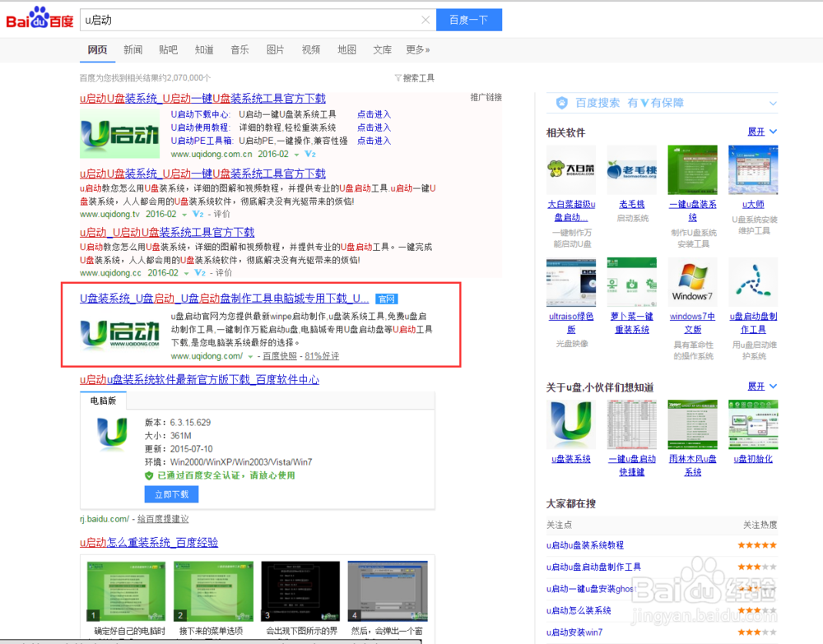
Task: Expand arrow beside www.uqidong.tv
Action: pos(184,215)
